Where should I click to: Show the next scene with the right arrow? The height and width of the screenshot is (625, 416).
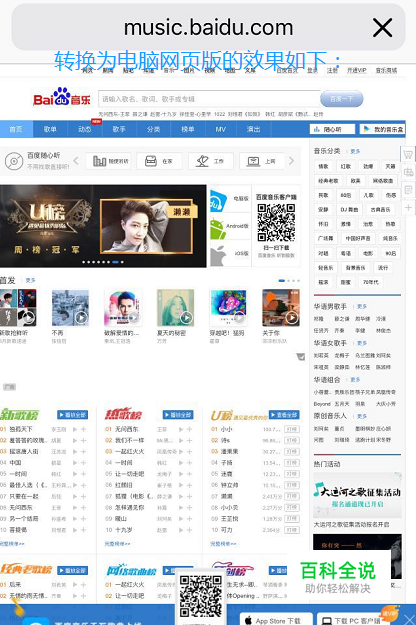[x=291, y=161]
